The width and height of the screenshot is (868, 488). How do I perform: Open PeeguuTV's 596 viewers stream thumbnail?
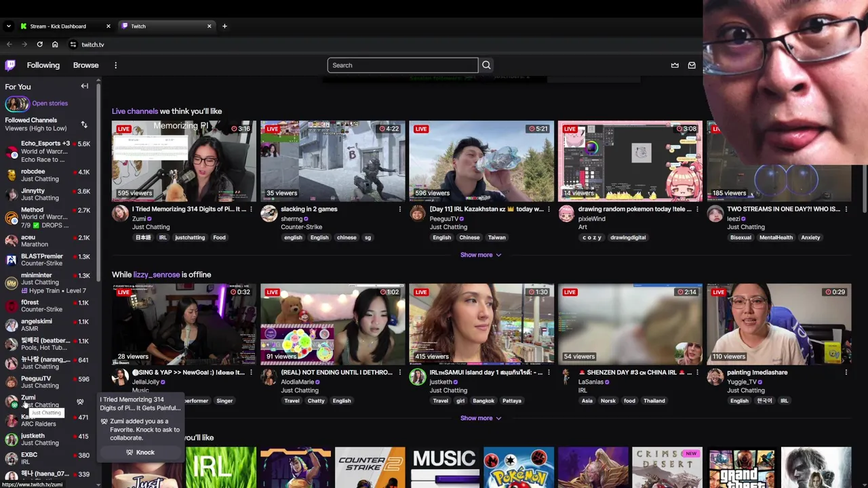481,161
